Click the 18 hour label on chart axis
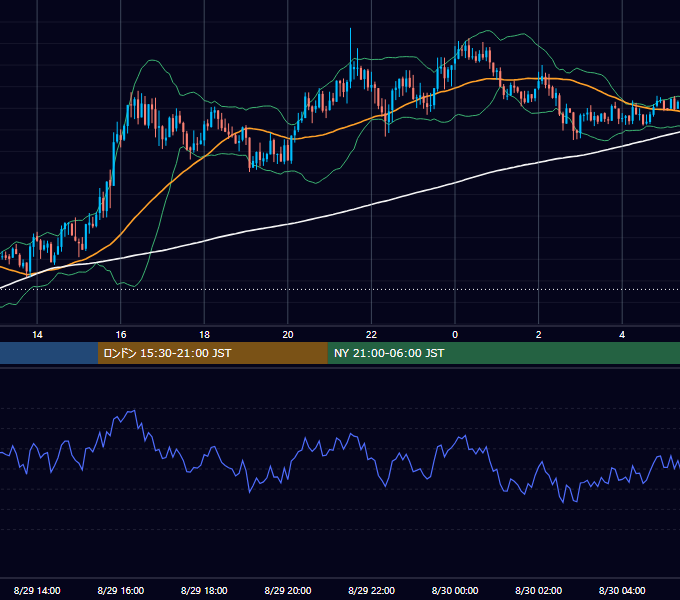Image resolution: width=680 pixels, height=600 pixels. click(204, 335)
